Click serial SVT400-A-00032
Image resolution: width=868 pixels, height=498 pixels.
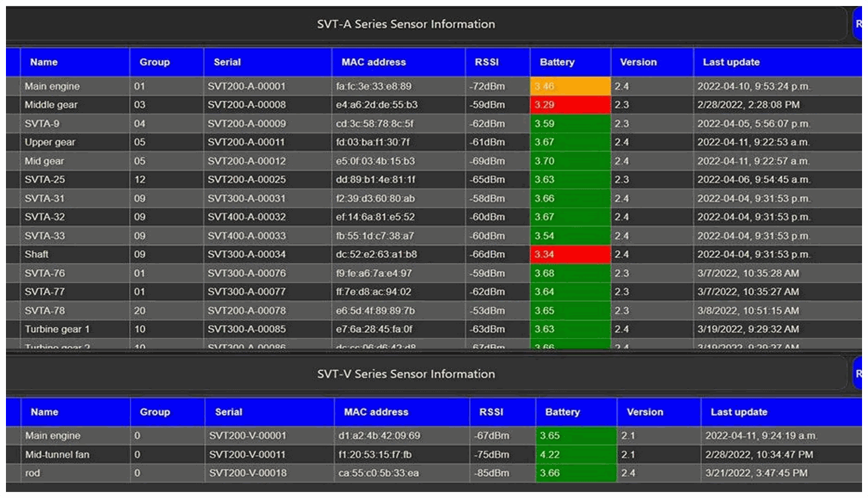246,217
